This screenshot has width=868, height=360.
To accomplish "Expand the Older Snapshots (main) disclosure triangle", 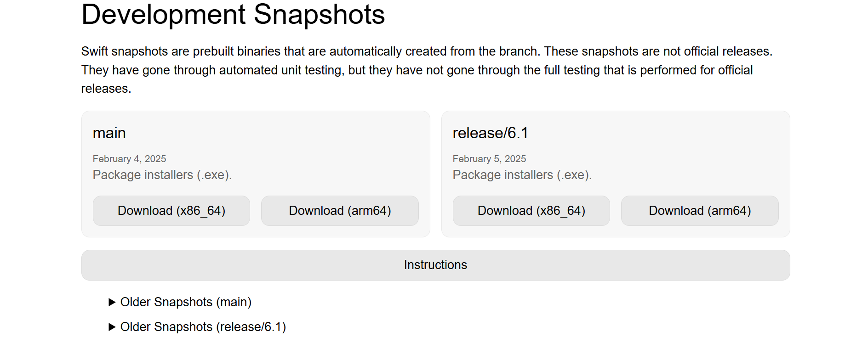I will tap(112, 302).
